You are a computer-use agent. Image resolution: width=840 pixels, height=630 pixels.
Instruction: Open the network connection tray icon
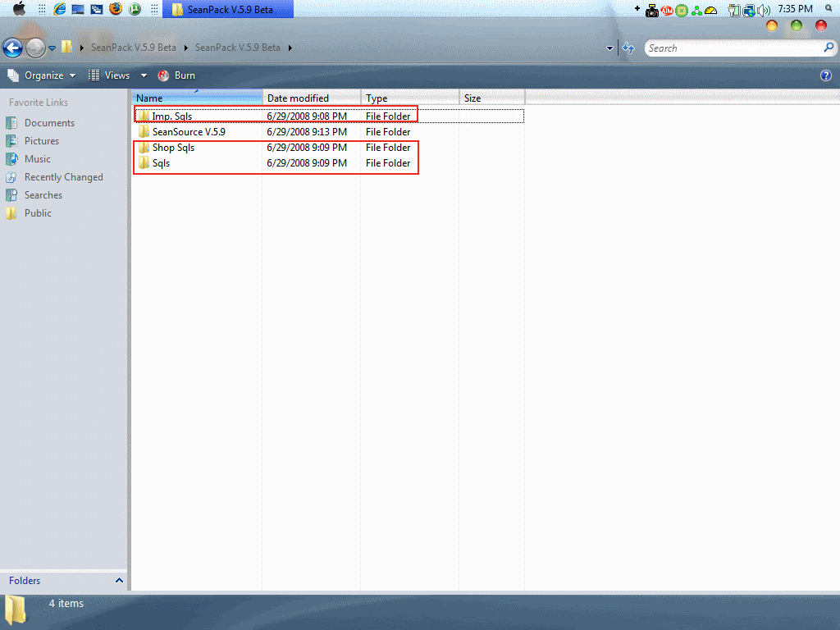[x=749, y=10]
